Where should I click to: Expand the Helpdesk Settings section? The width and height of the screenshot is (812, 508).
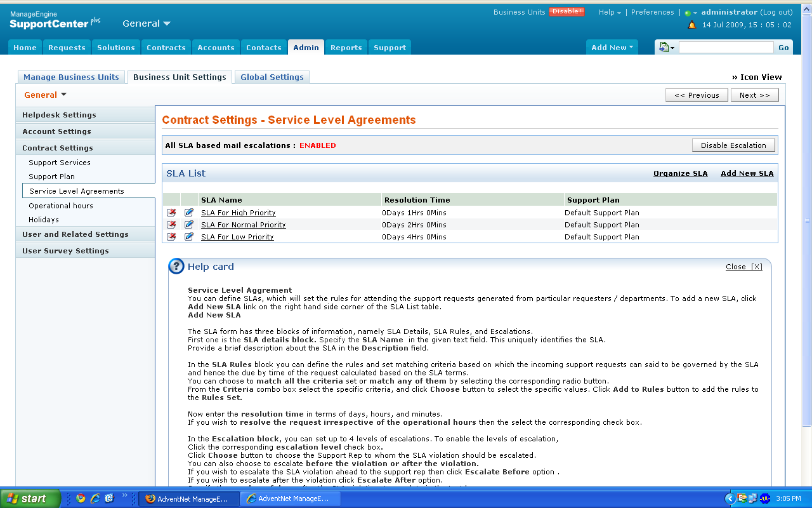85,115
